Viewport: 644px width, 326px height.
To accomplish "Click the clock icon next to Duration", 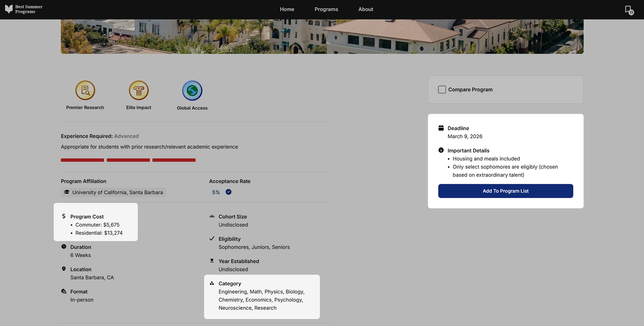I will click(x=64, y=247).
